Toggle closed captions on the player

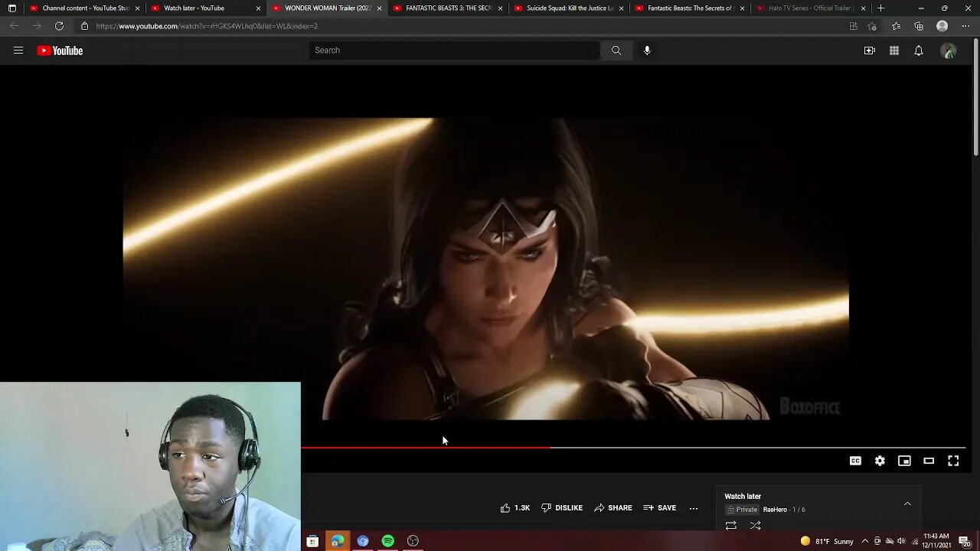click(855, 461)
